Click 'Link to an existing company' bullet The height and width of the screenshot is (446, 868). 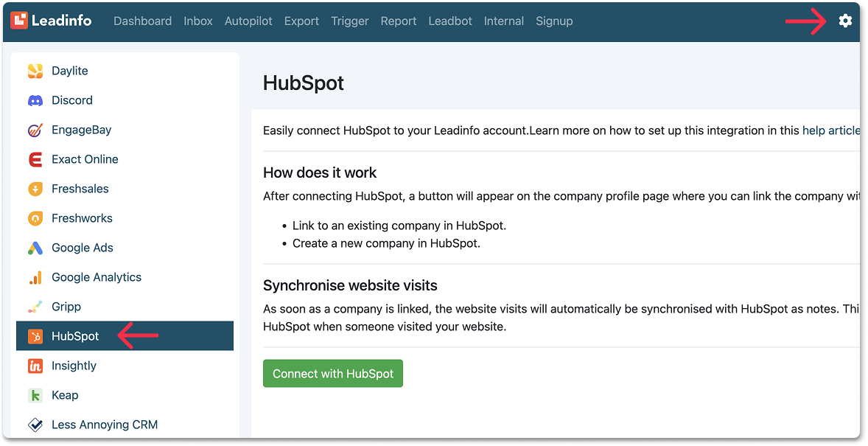tap(399, 226)
